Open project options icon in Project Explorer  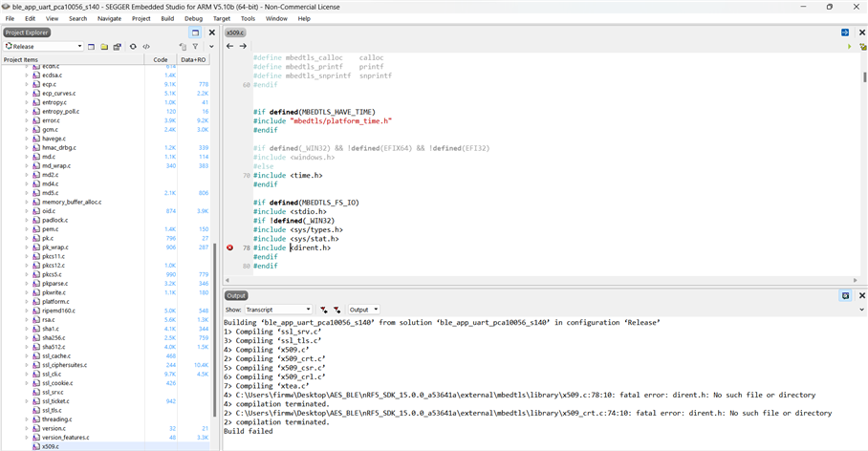117,47
